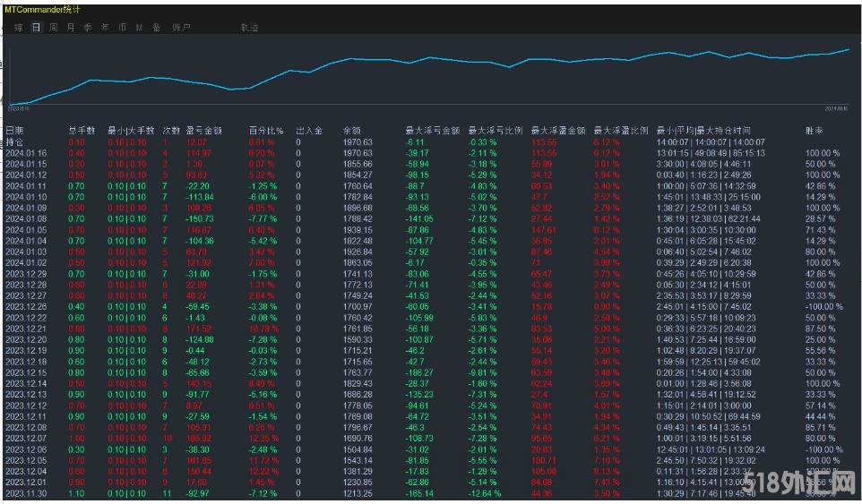Viewport: 862px width, 504px height.
Task: Click the 10.79 % percentage on 2023.12.21
Action: [263, 329]
